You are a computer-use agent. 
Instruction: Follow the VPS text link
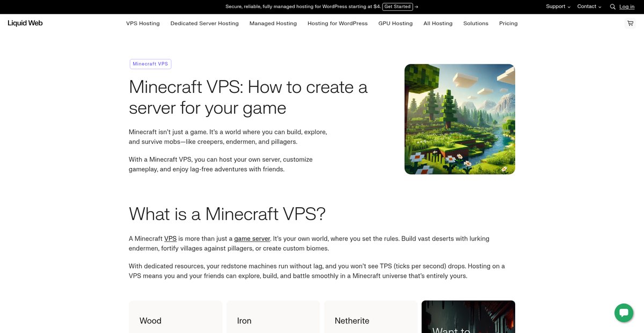170,238
